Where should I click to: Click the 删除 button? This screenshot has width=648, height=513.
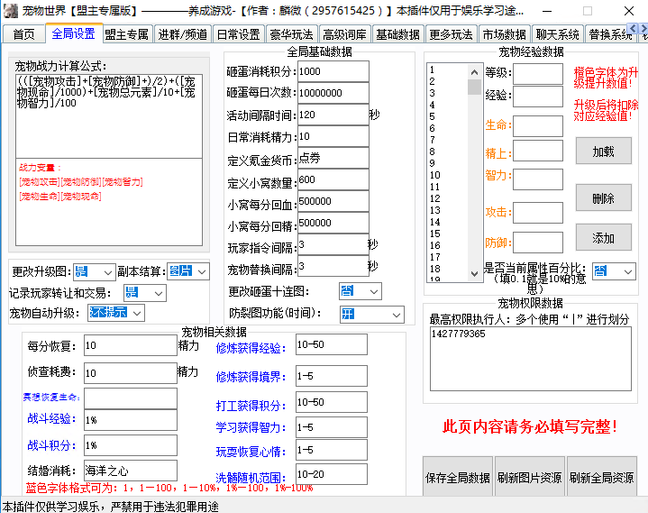pos(603,198)
